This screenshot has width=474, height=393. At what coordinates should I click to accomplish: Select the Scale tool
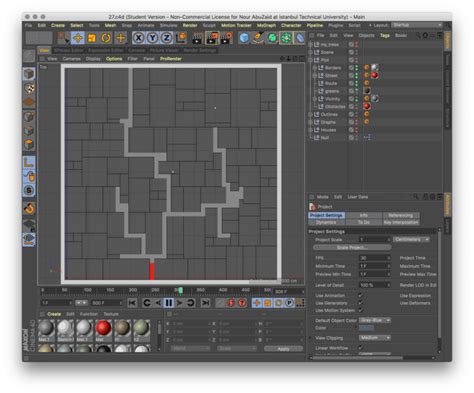[x=92, y=38]
